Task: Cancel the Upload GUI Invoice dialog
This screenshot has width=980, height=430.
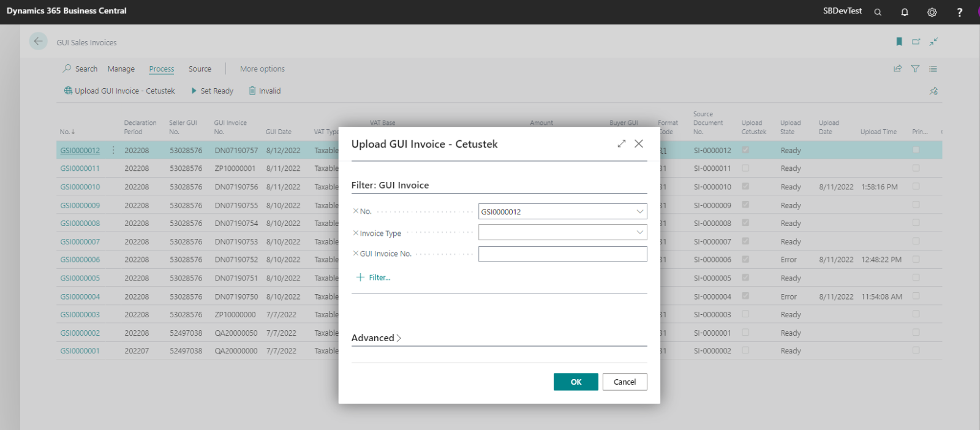Action: click(625, 382)
